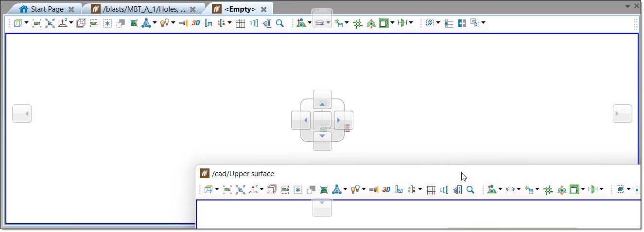Open the cube view dropdown arrow in main toolbar

tap(26, 23)
